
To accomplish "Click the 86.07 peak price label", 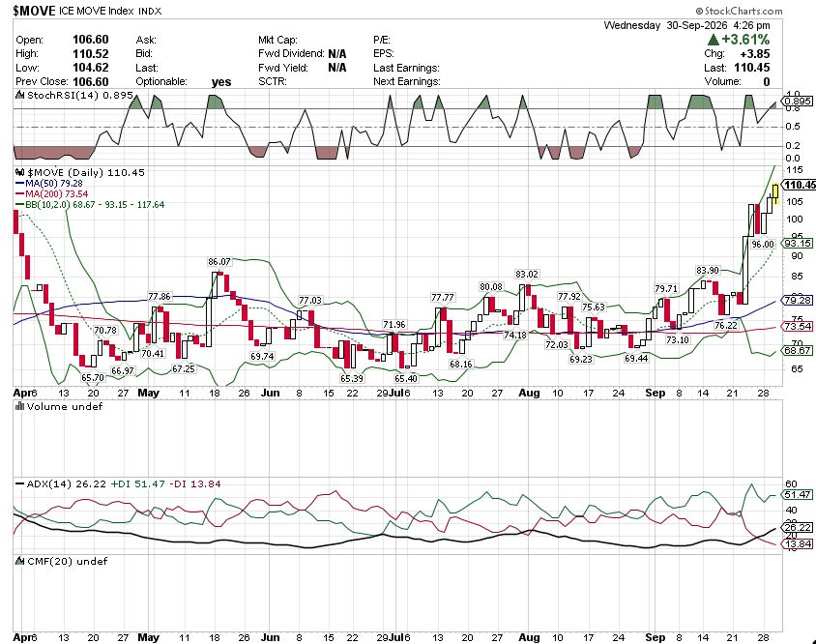I will [x=219, y=262].
